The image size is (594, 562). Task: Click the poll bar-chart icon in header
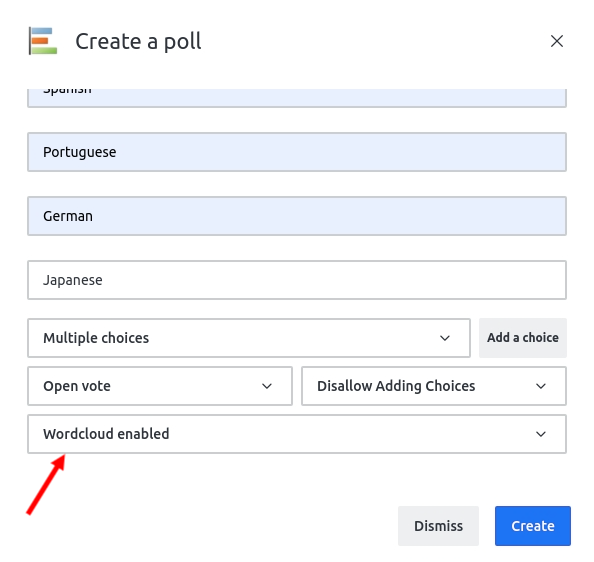click(43, 41)
